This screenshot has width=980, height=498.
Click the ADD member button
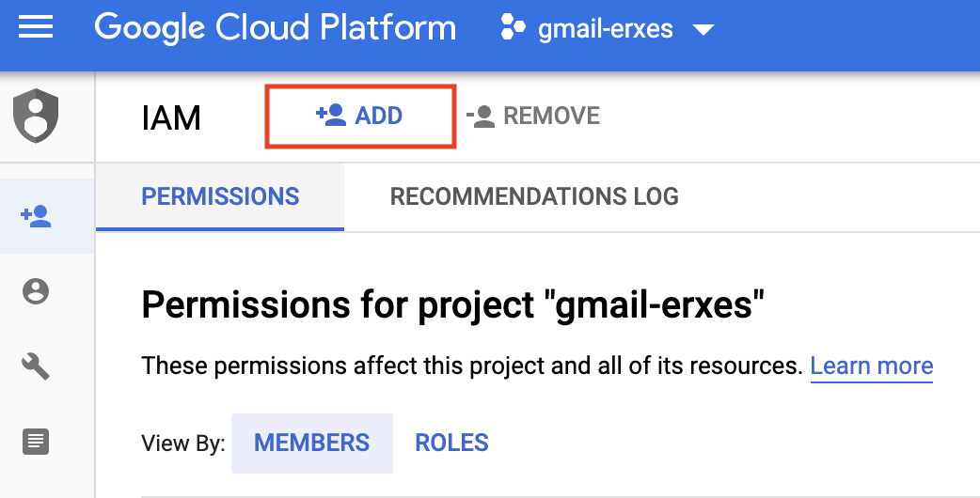click(361, 116)
